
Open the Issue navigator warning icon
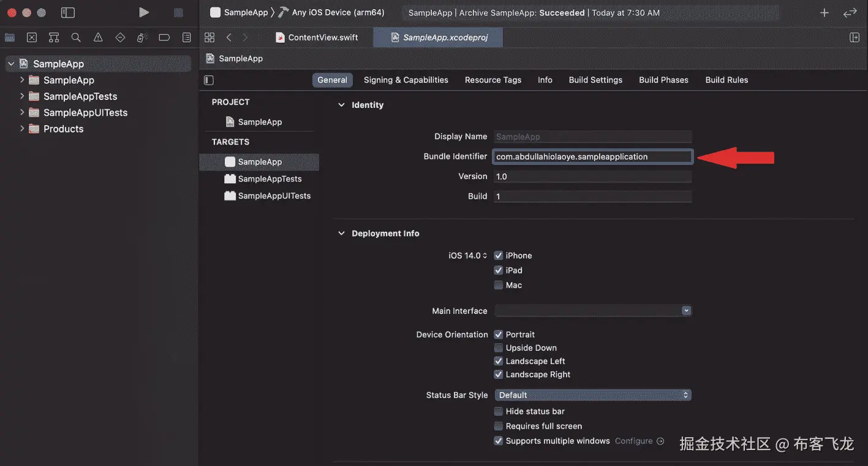[x=98, y=37]
